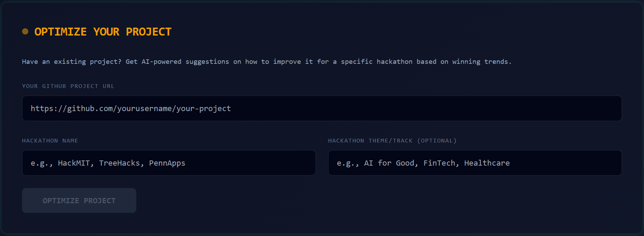The width and height of the screenshot is (644, 236).
Task: Click the HackMIT, TreeHacks placeholder text
Action: tap(99, 163)
